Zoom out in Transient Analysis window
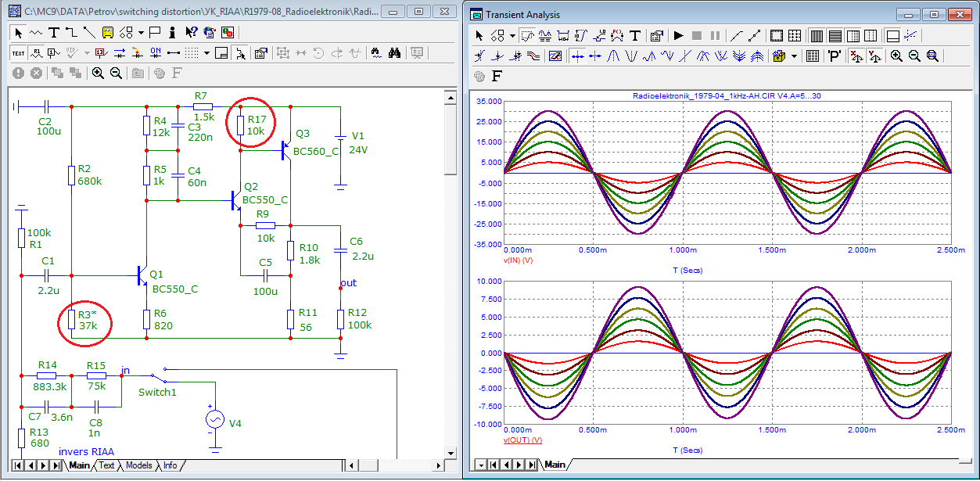 [x=914, y=56]
